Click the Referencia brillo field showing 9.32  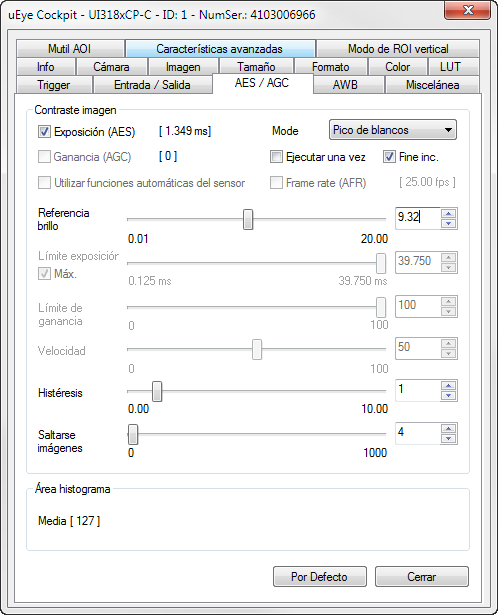[x=418, y=218]
